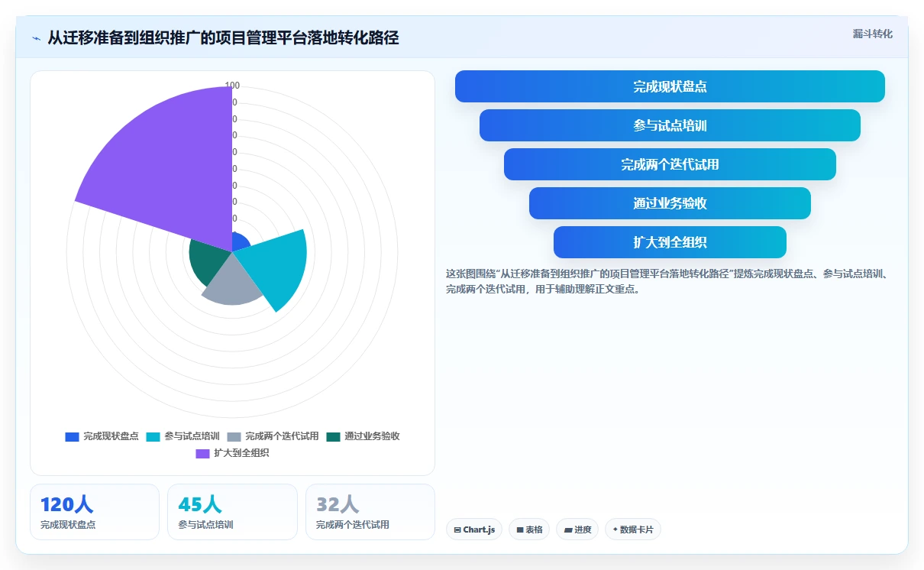The height and width of the screenshot is (570, 924).
Task: Toggle 完成两个迭代试用 legend gray swatch
Action: click(x=234, y=436)
